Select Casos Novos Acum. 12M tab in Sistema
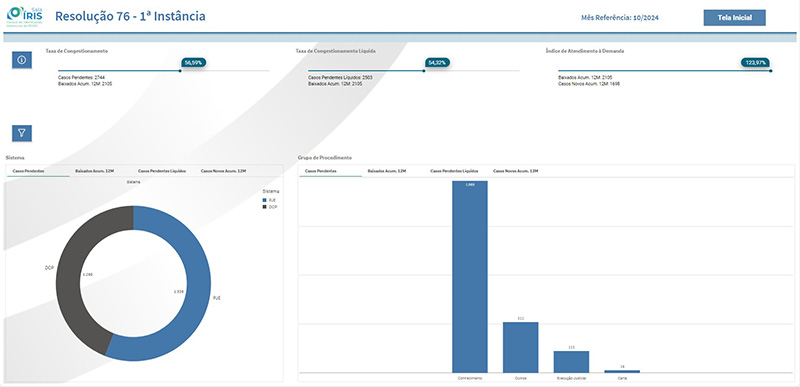This screenshot has width=800, height=387. pyautogui.click(x=223, y=171)
